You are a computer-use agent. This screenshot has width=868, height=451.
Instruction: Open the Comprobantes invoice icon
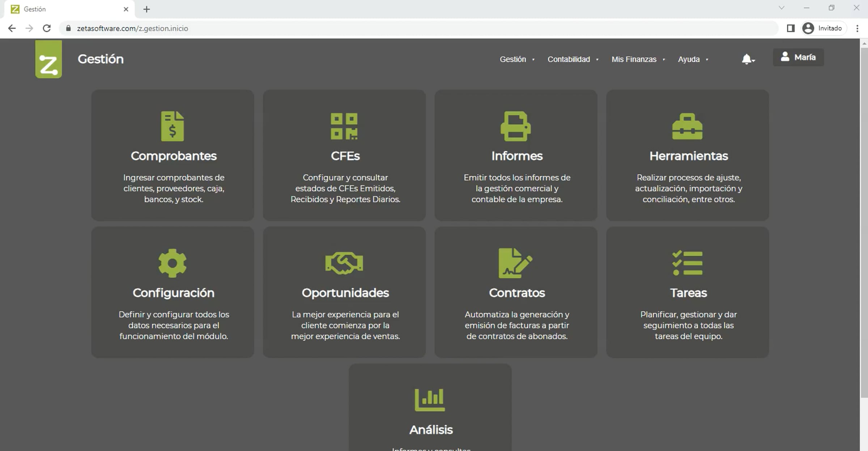click(173, 126)
